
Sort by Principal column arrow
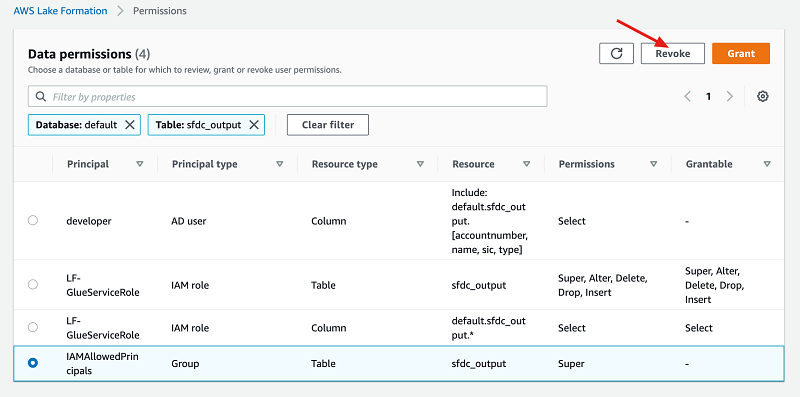[140, 164]
